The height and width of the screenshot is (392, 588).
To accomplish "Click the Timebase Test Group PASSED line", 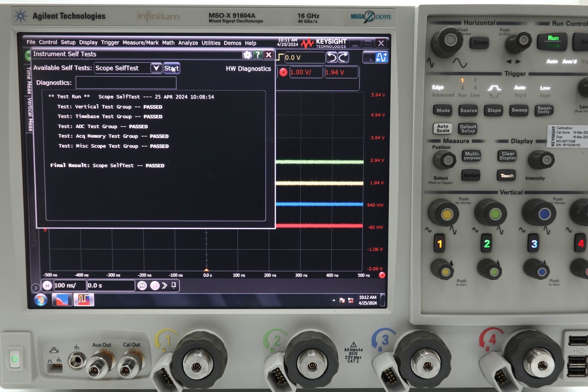I will coord(110,116).
